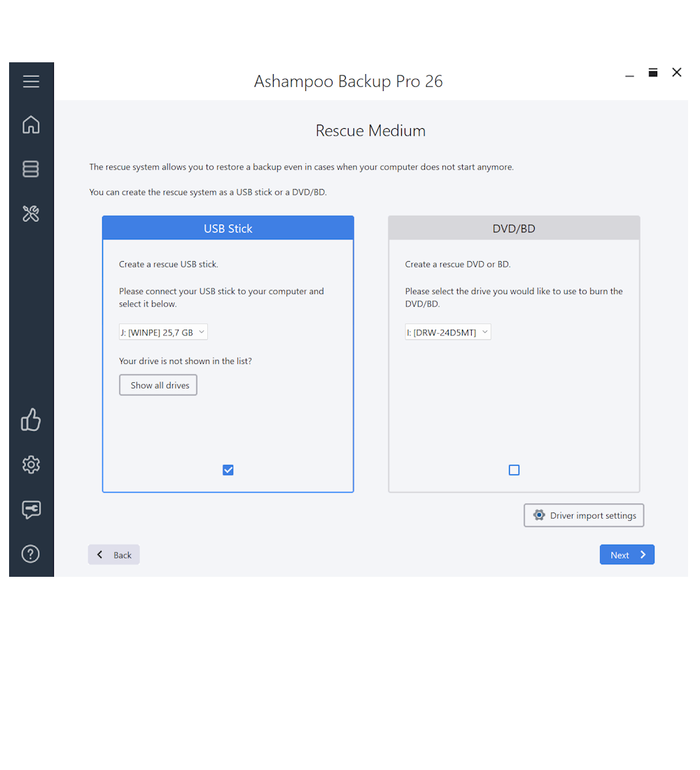
Task: Expand the DVD drive I: [DRW-24D5MT] dropdown
Action: pyautogui.click(x=448, y=332)
